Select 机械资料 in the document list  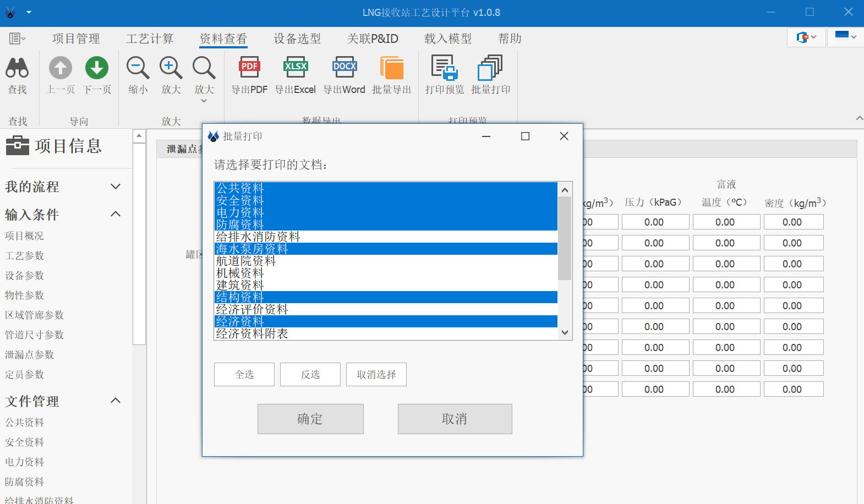pyautogui.click(x=386, y=273)
